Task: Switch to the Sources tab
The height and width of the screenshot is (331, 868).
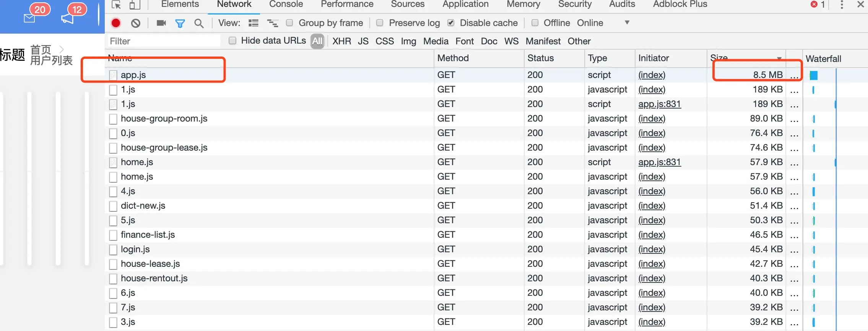Action: pos(408,4)
